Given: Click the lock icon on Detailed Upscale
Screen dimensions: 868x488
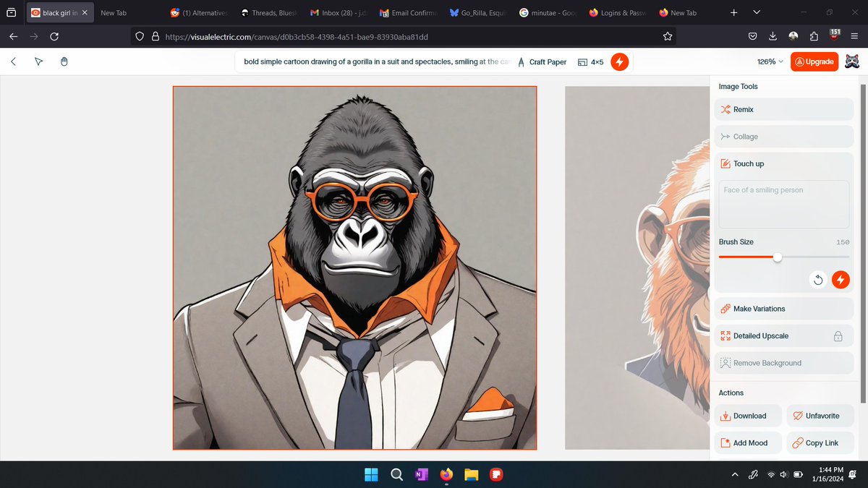Looking at the screenshot, I should [838, 336].
